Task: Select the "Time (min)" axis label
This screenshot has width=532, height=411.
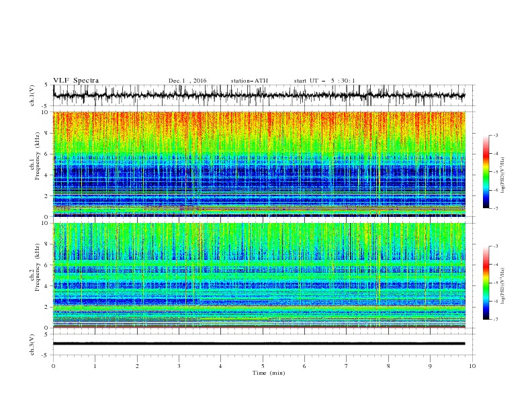Action: point(269,373)
